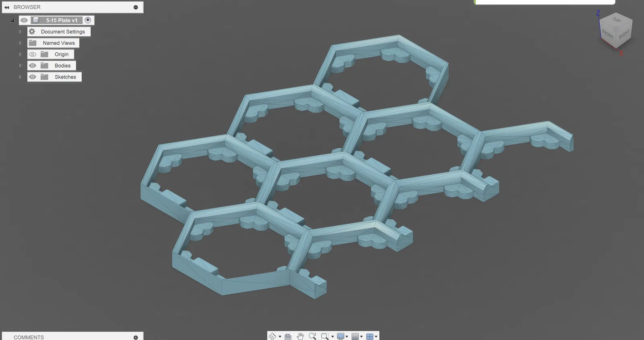Select the Zoom magnifier tool

click(312, 336)
